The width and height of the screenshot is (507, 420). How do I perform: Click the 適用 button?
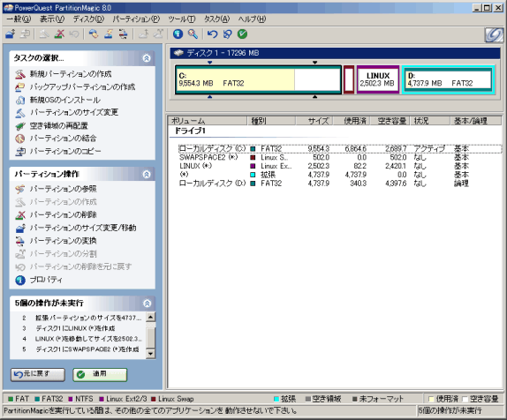point(100,374)
